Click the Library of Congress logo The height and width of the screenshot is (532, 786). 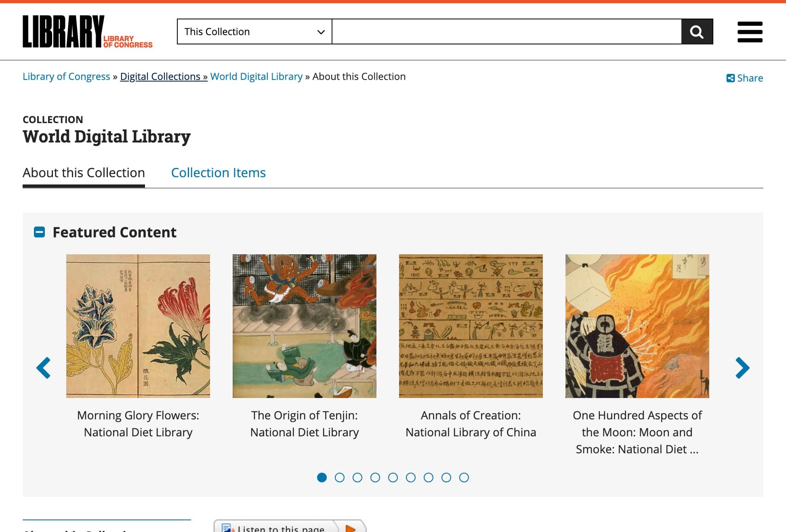pos(87,32)
